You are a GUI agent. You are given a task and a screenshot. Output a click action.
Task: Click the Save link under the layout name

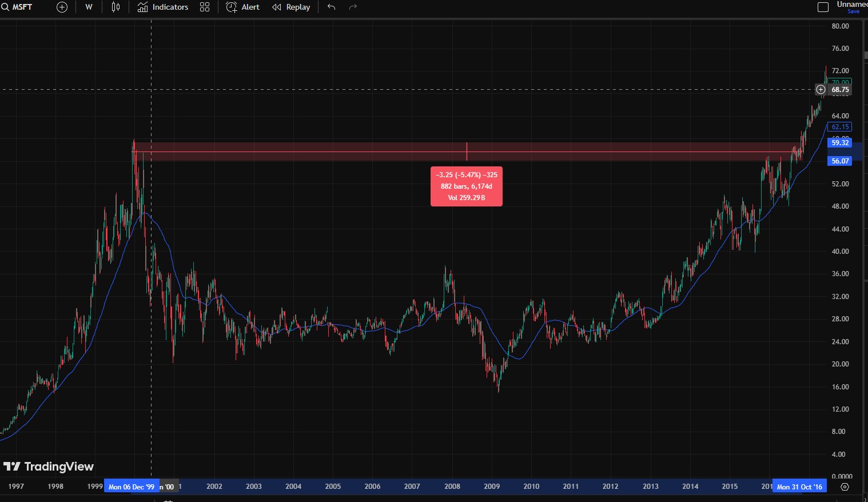tap(853, 11)
